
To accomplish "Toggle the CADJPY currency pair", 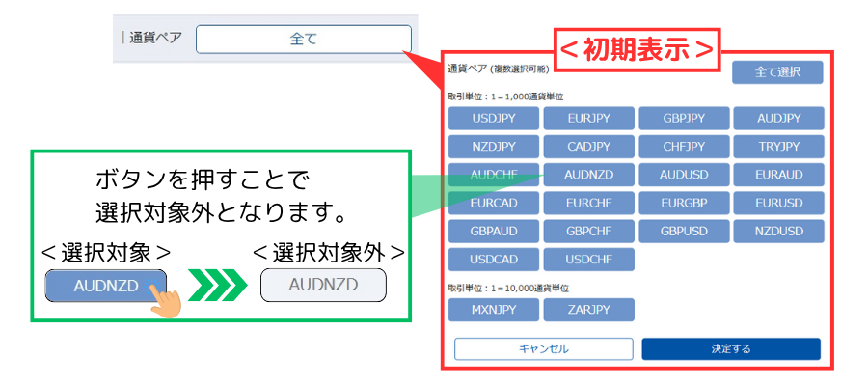I will pyautogui.click(x=588, y=147).
